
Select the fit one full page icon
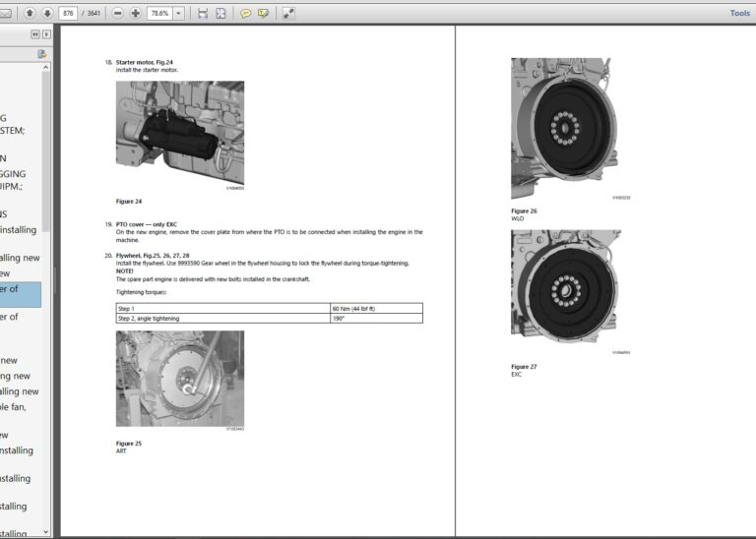tap(220, 13)
